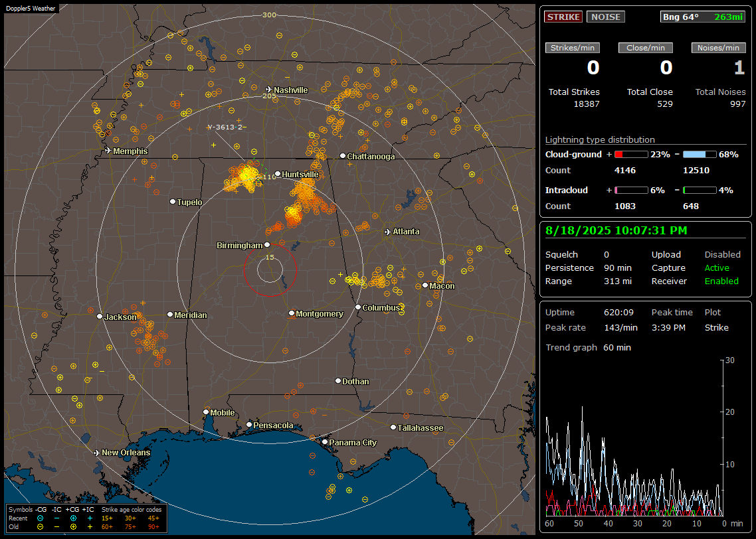Click the 300 range ring label
Screen dimensions: 756x539
tap(269, 15)
